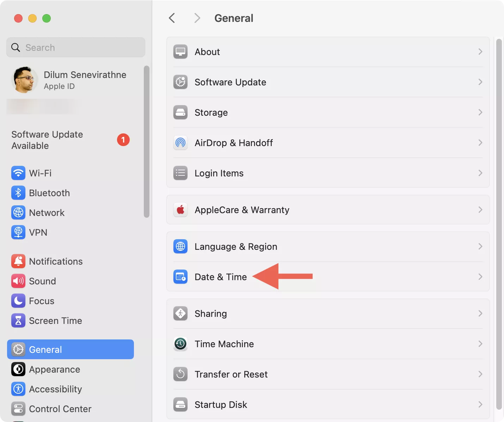Viewport: 504px width, 422px height.
Task: Click the Search field
Action: 76,48
